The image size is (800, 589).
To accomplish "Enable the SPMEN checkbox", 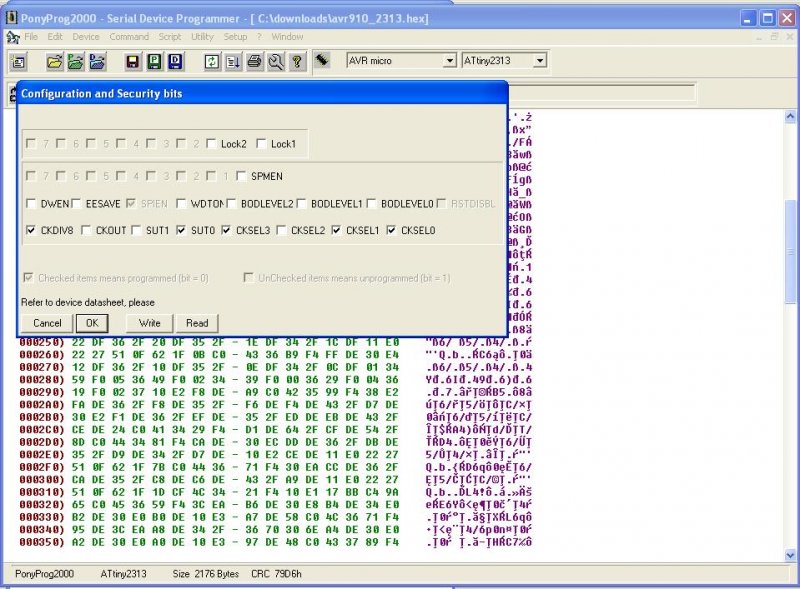I will pos(241,176).
